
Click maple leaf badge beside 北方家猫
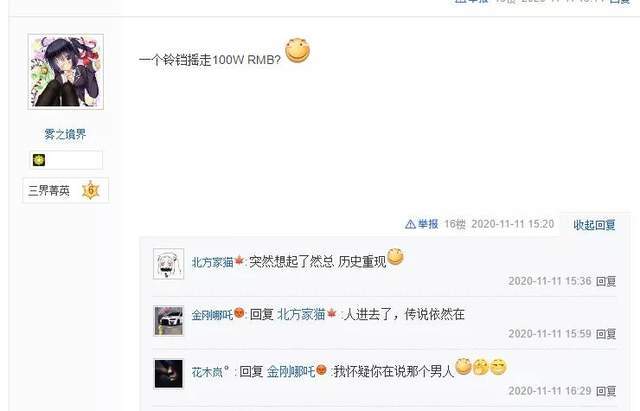click(239, 260)
